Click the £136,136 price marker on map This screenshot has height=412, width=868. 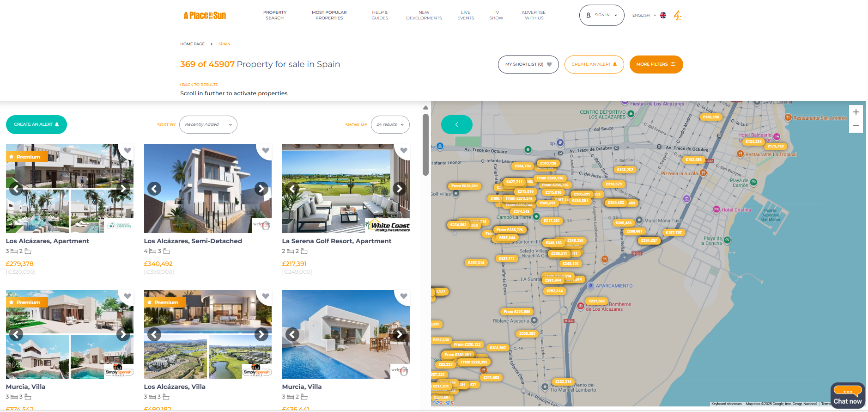pos(710,117)
